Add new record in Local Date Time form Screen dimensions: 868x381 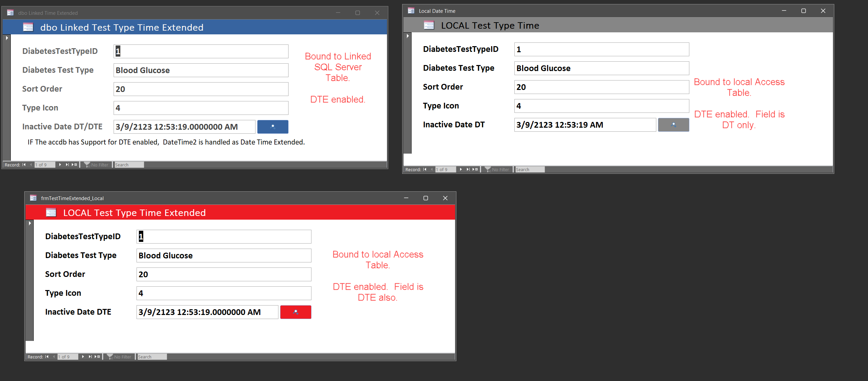(x=475, y=169)
